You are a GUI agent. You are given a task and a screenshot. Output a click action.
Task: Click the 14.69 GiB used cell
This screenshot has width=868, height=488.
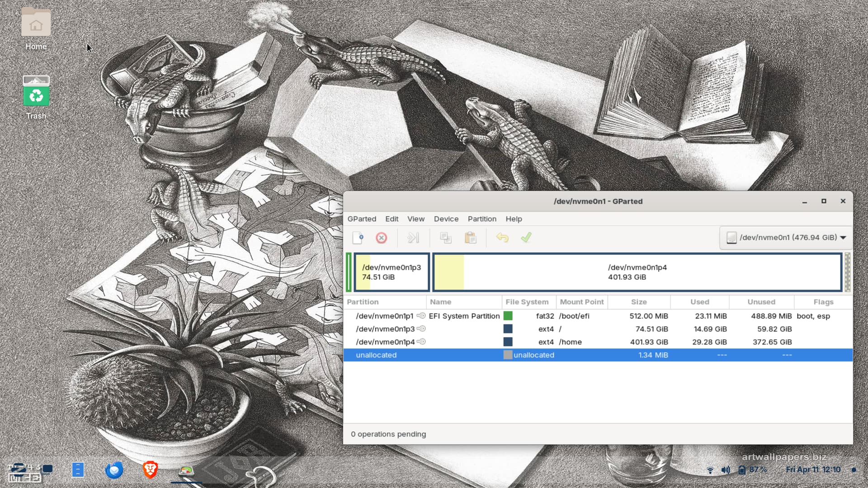pos(710,328)
